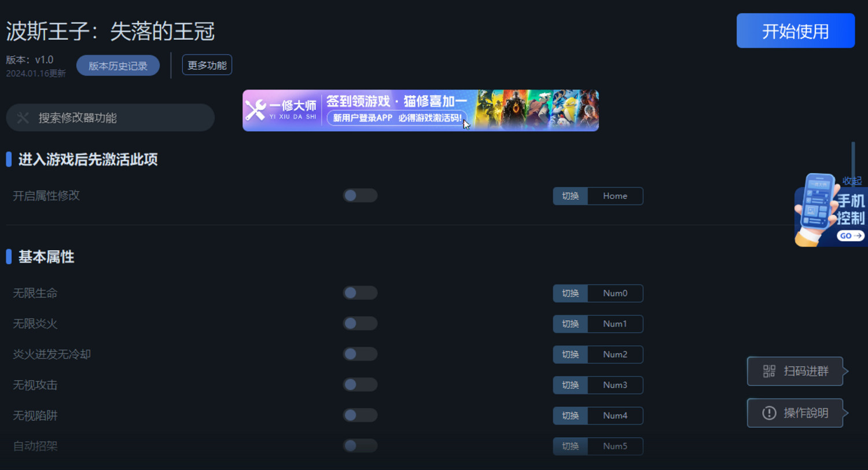Click the GO arrow on phone control
868x470 pixels.
click(851, 236)
